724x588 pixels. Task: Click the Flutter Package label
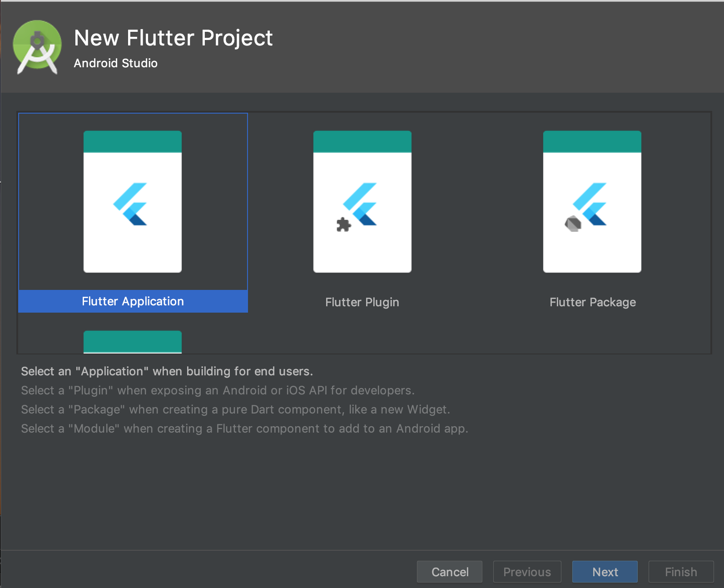coord(593,302)
